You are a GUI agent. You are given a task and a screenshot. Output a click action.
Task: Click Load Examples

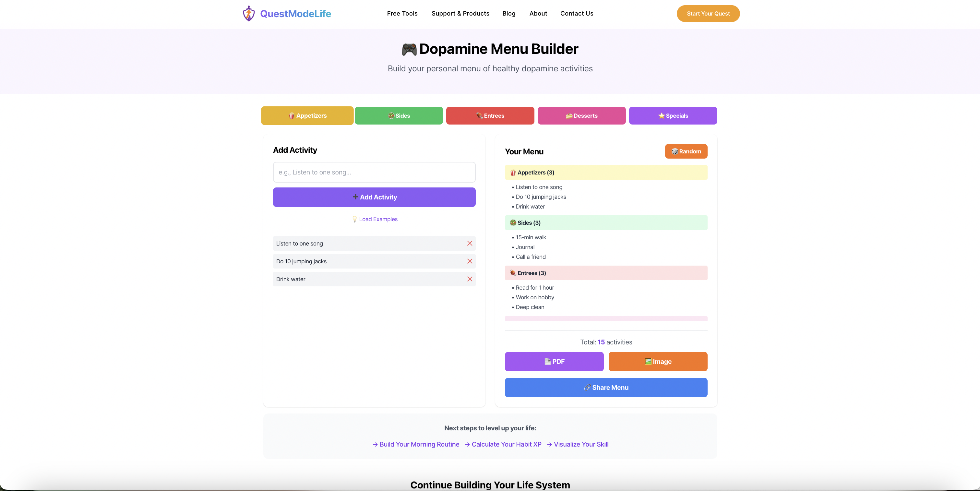[x=374, y=219]
